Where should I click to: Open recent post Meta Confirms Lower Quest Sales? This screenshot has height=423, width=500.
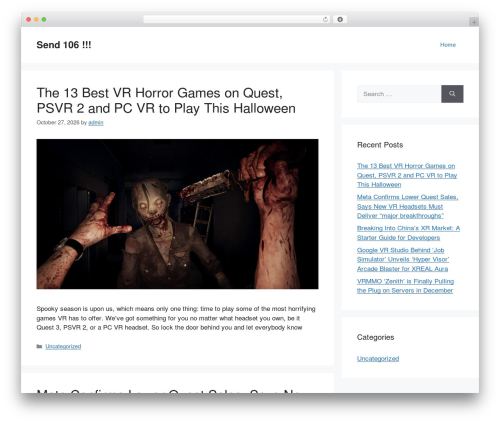407,206
